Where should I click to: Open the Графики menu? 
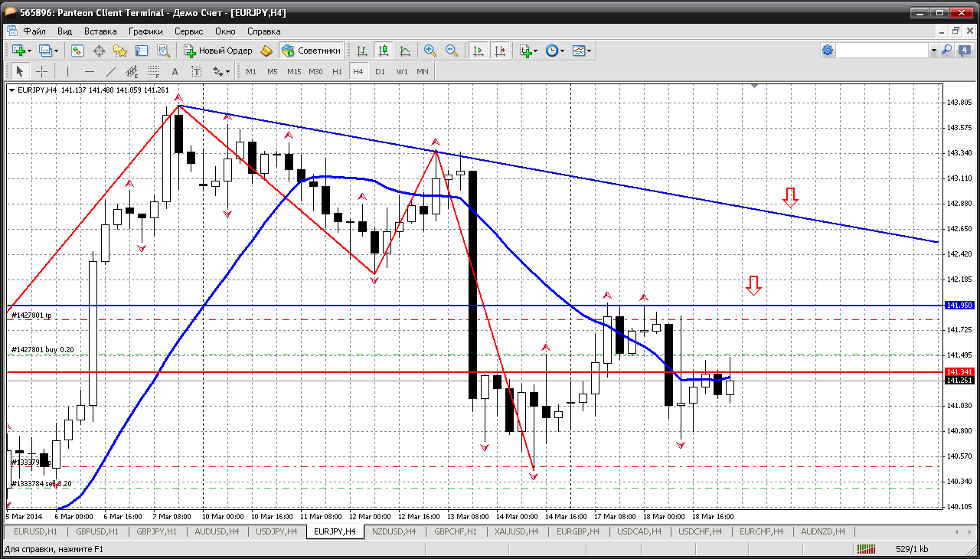pos(145,31)
